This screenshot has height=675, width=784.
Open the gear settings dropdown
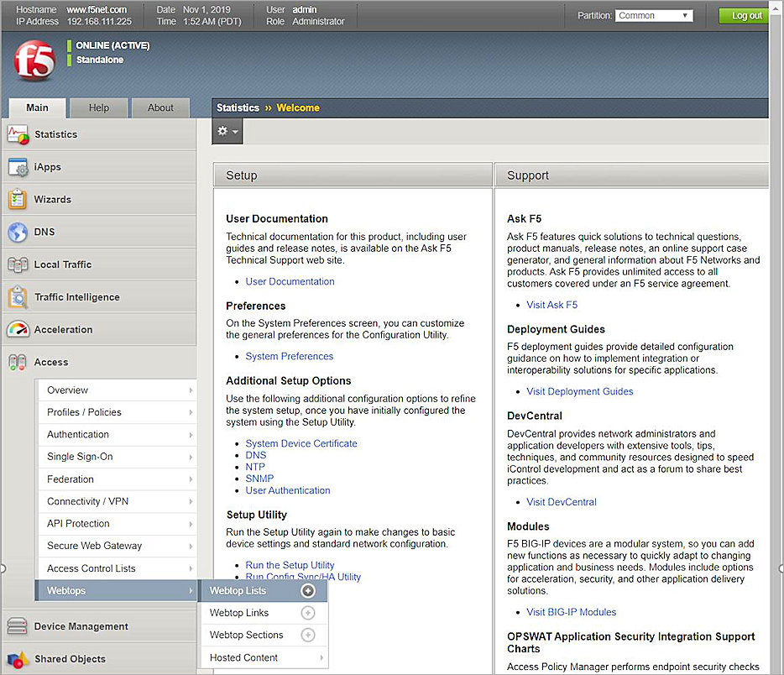click(x=227, y=132)
